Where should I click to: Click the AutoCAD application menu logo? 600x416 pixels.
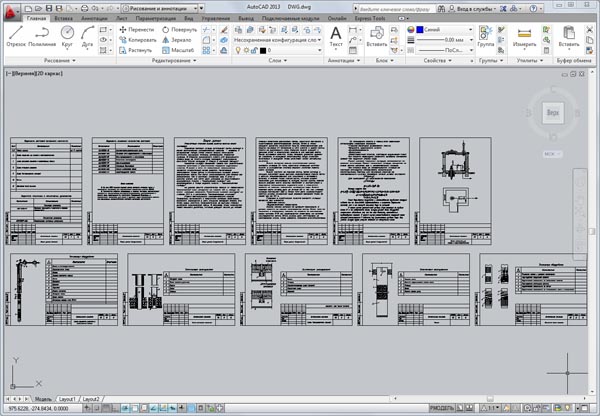(11, 9)
